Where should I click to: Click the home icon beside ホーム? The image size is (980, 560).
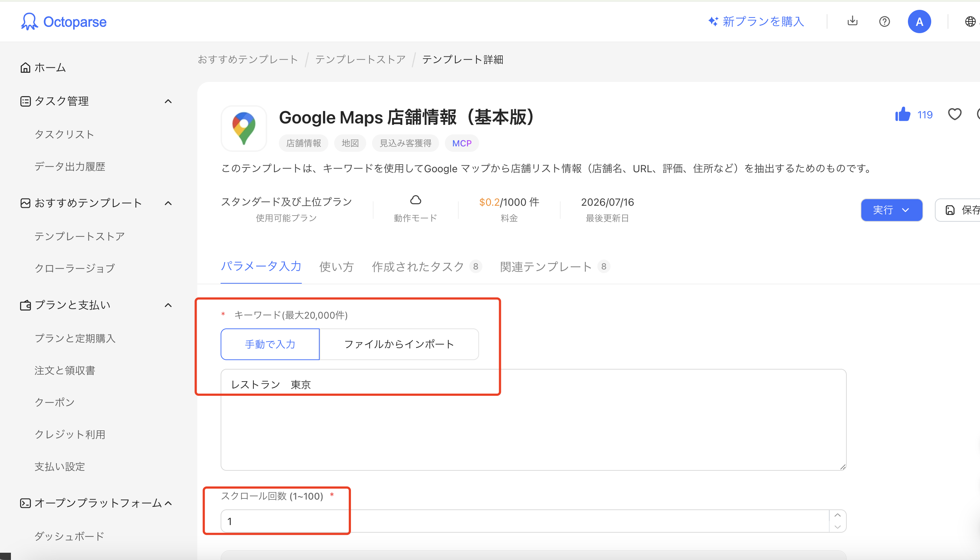[25, 68]
